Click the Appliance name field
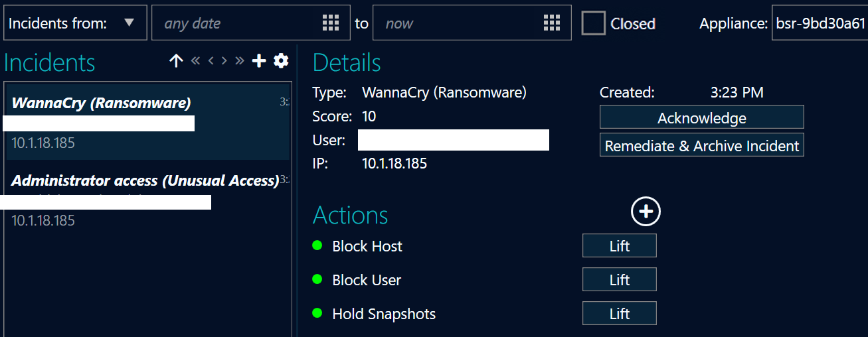 [x=820, y=23]
